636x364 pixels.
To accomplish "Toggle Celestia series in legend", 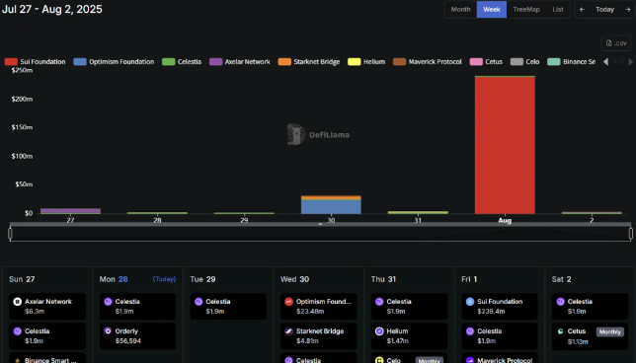I will click(x=182, y=61).
